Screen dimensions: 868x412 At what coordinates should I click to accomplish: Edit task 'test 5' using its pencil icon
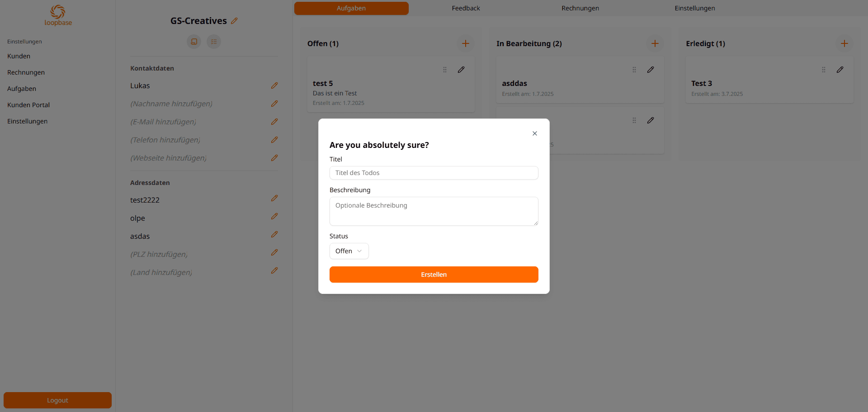pyautogui.click(x=462, y=70)
